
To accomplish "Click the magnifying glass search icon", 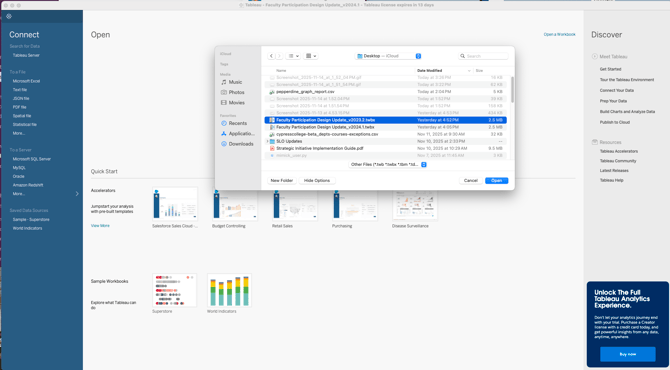I will pos(462,56).
